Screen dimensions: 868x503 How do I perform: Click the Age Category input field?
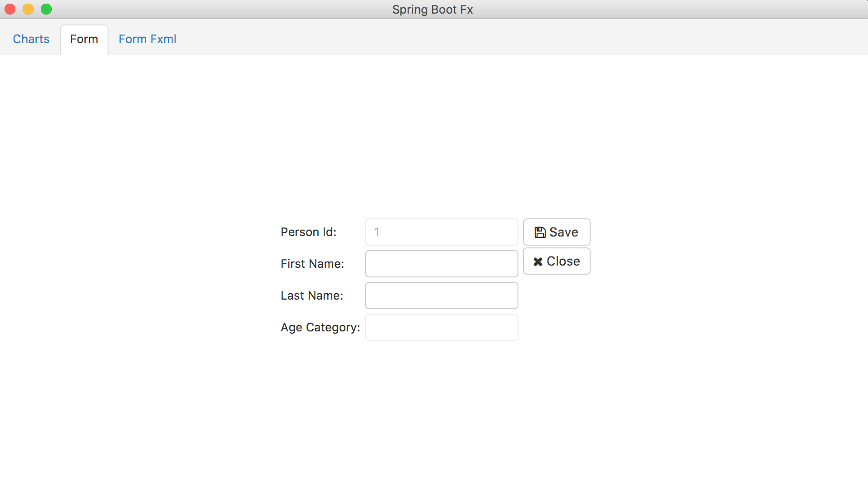[441, 327]
